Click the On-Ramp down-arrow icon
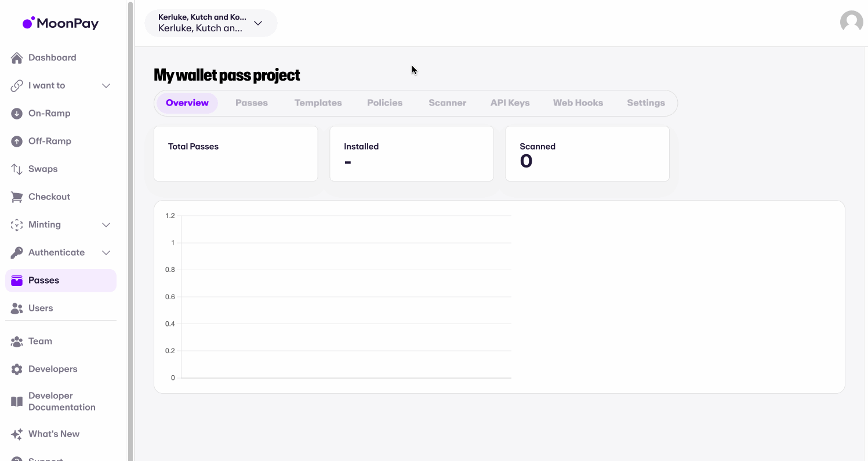This screenshot has width=868, height=461. pyautogui.click(x=17, y=114)
